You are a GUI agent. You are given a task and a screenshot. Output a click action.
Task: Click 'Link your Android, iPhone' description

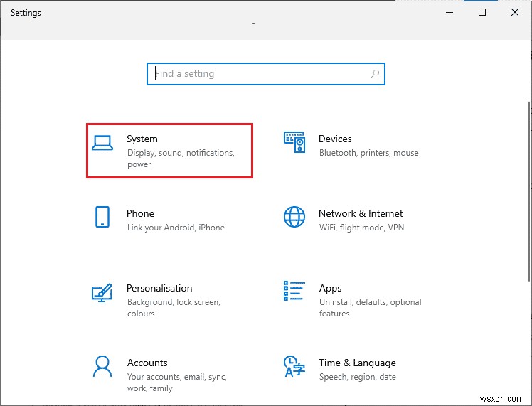coord(176,228)
